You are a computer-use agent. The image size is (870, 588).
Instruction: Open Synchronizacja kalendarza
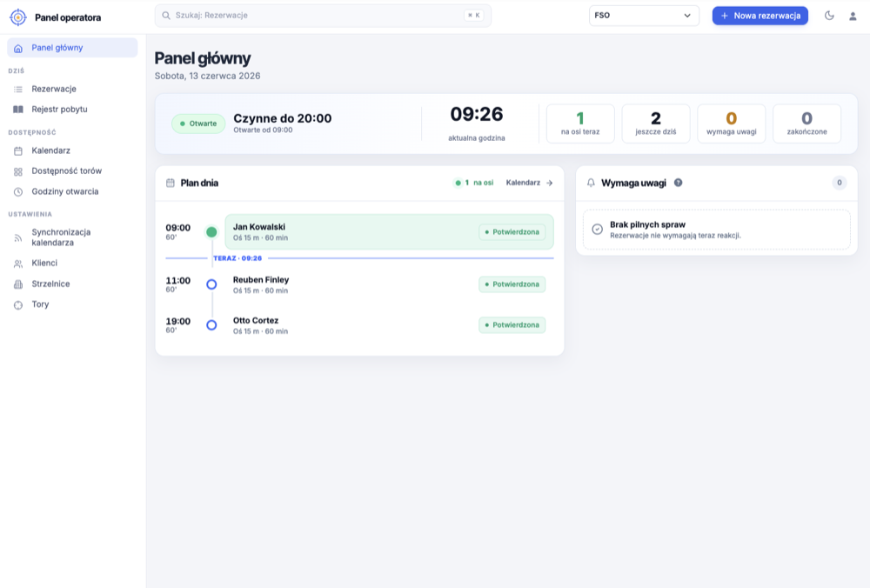tap(72, 237)
